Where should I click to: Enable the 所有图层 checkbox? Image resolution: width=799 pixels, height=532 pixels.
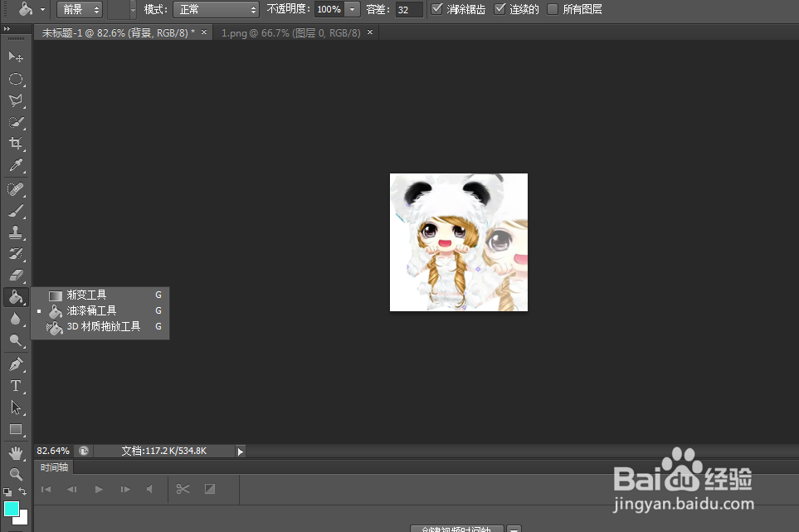point(553,9)
